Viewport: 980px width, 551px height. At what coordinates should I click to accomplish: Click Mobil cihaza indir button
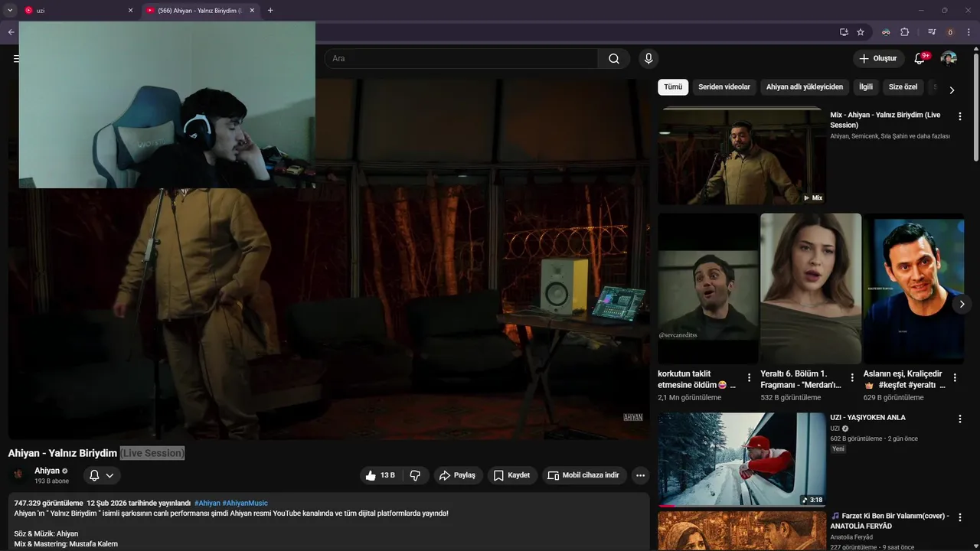coord(583,475)
